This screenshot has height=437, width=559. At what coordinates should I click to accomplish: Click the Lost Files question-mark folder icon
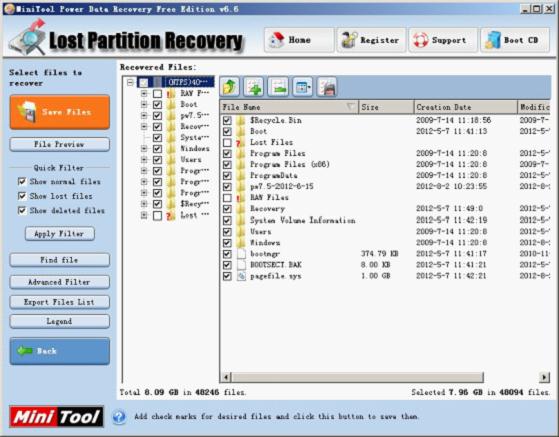[241, 143]
